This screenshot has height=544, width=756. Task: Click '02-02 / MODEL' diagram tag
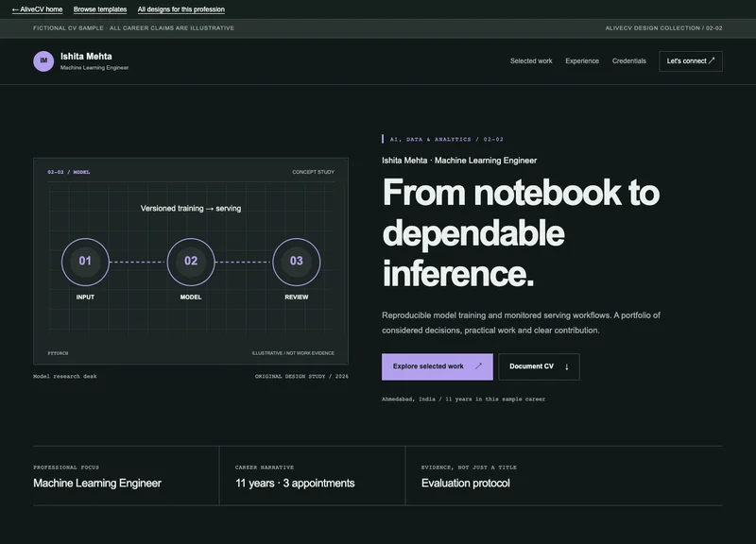point(68,172)
